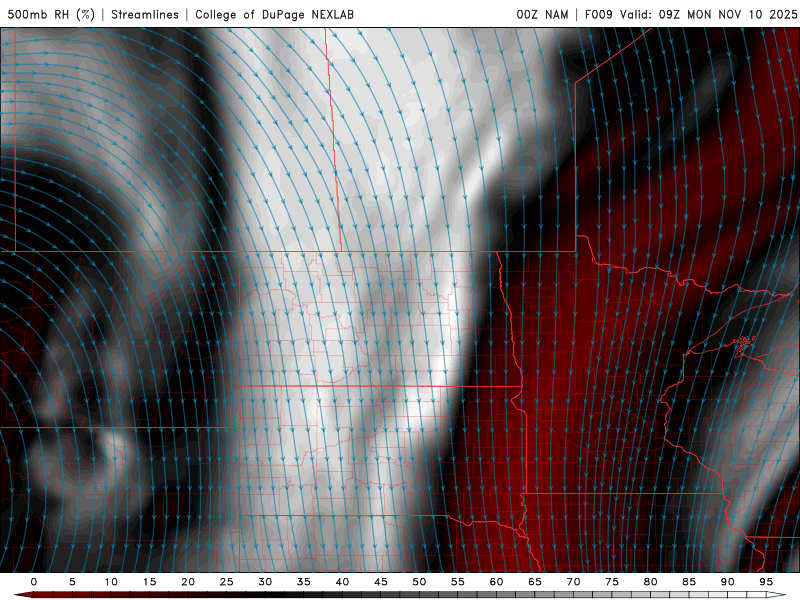Screen dimensions: 800x600
Task: Click the '55' value on the color scale
Action: (x=458, y=582)
